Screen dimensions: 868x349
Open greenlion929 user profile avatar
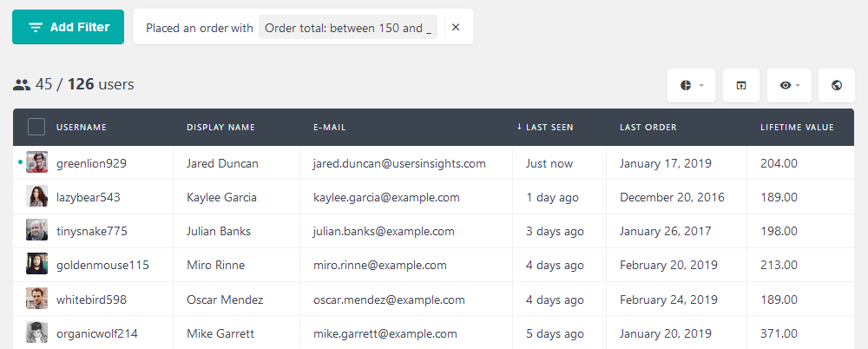coord(36,162)
